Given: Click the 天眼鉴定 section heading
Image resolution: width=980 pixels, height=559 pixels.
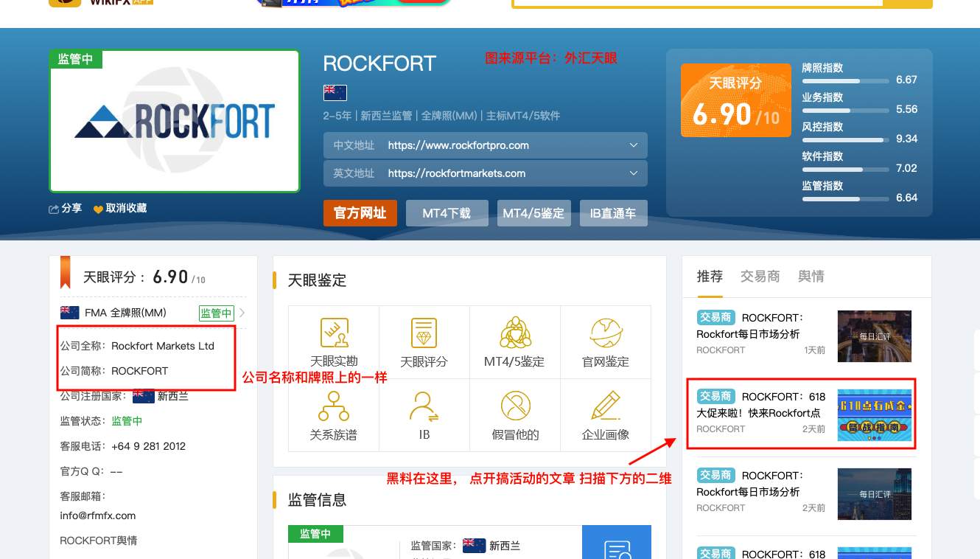Looking at the screenshot, I should click(x=317, y=280).
